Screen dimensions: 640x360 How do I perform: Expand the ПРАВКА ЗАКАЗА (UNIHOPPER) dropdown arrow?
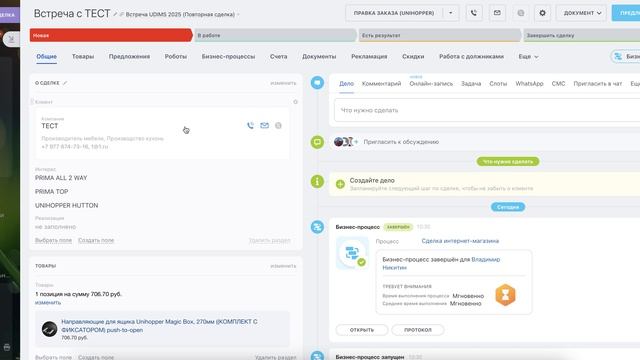coord(451,13)
